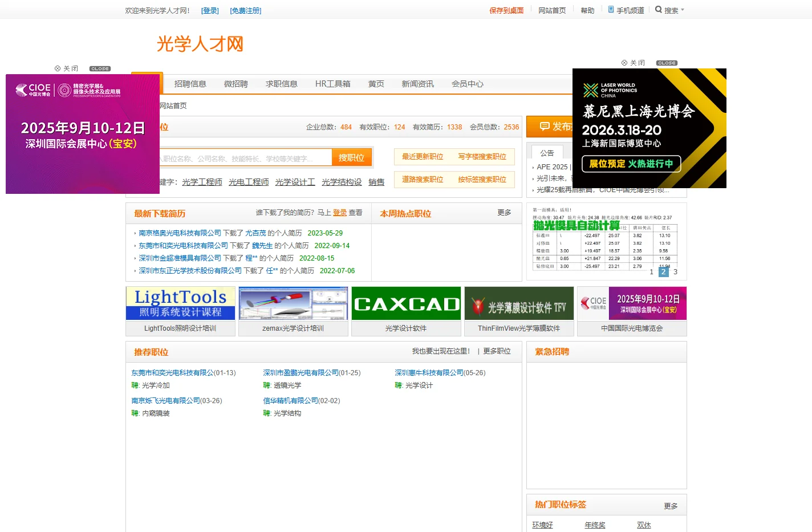The image size is (812, 532).
Task: Open the 微招聘 nav tab
Action: pyautogui.click(x=236, y=84)
